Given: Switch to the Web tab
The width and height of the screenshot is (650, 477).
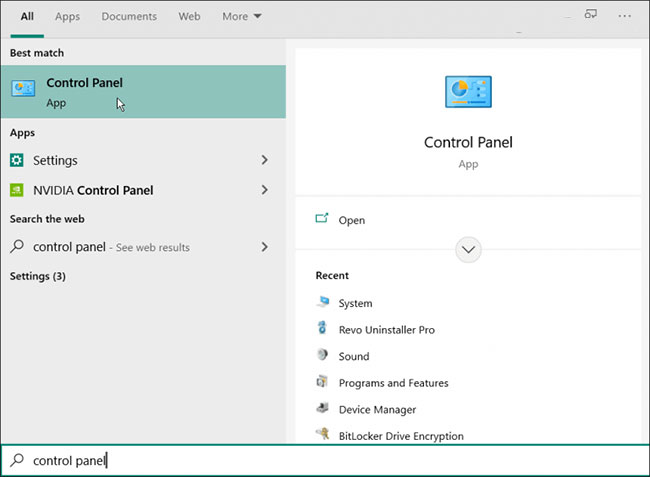Looking at the screenshot, I should (189, 16).
